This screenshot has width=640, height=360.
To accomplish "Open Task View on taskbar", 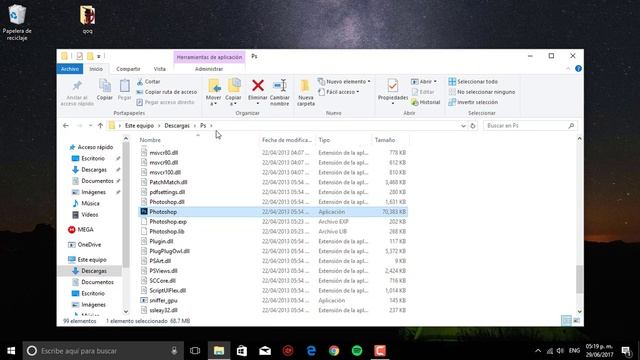I will (x=195, y=351).
